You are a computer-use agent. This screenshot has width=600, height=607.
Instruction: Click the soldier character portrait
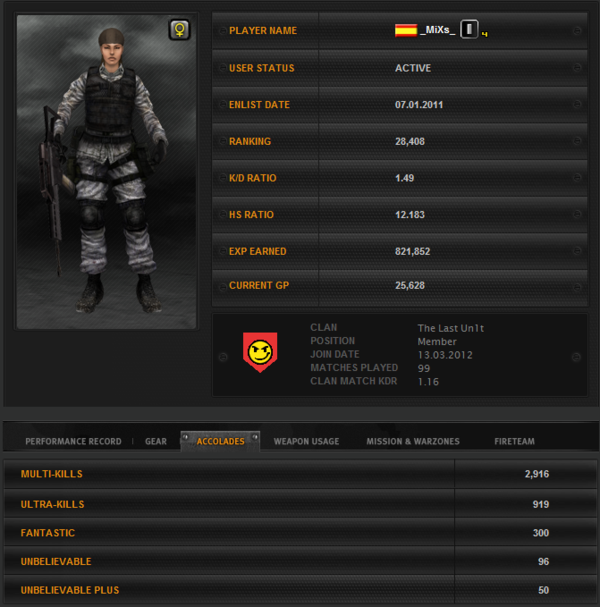point(106,172)
